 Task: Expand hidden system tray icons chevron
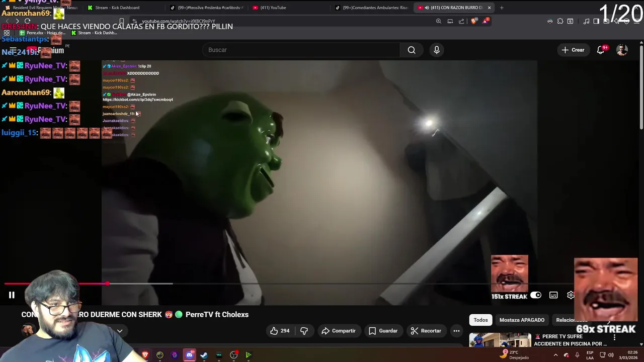[555, 355]
